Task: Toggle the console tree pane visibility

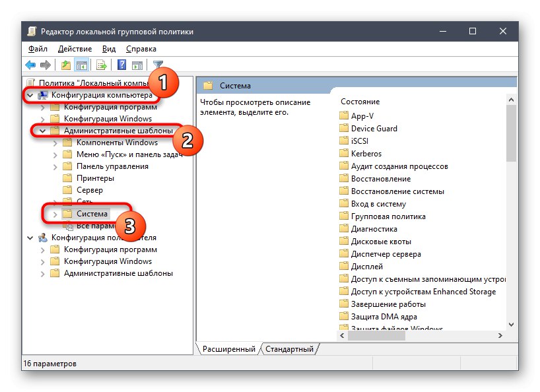Action: tap(81, 65)
